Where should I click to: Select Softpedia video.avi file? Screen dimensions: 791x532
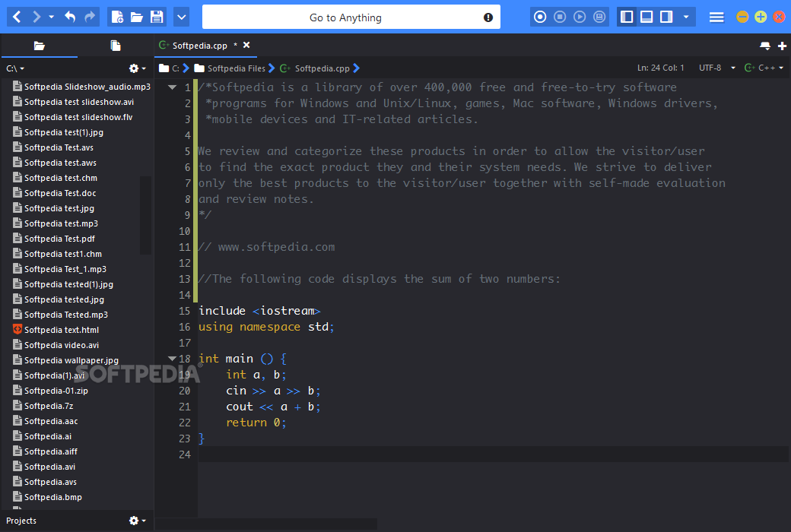point(56,345)
